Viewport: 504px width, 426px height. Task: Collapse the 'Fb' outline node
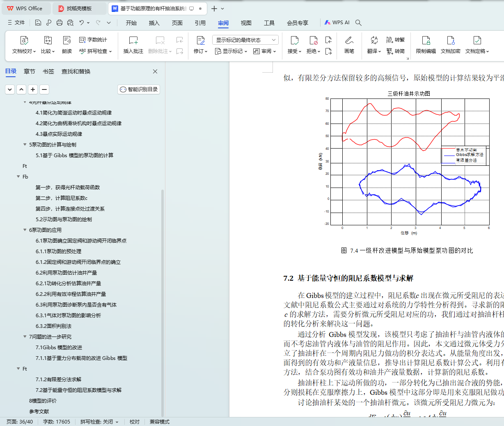(18, 176)
